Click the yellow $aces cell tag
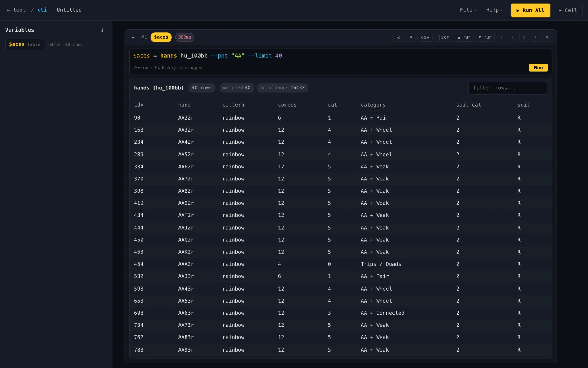 pyautogui.click(x=161, y=37)
